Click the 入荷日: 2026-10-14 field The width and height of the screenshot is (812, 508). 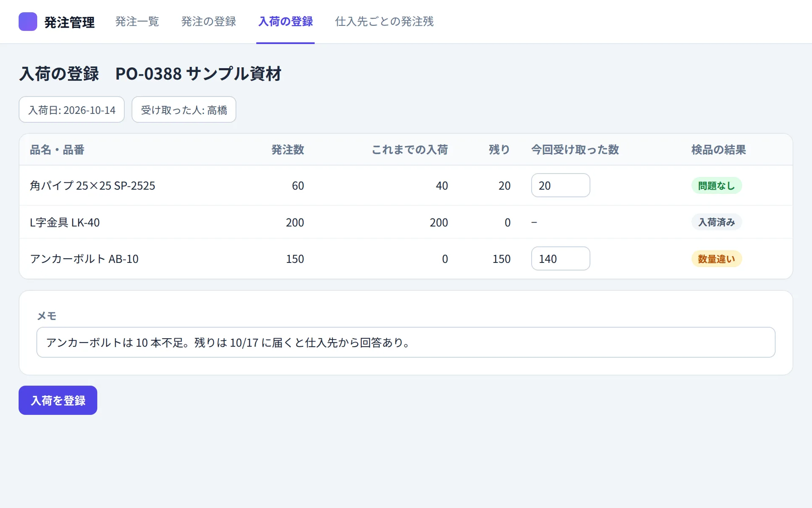tap(71, 110)
